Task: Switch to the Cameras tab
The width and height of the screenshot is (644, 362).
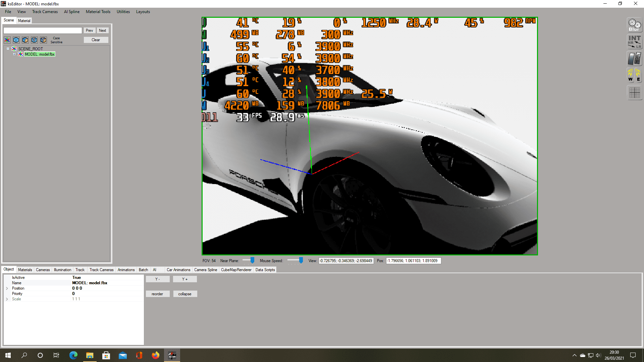Action: pyautogui.click(x=43, y=270)
